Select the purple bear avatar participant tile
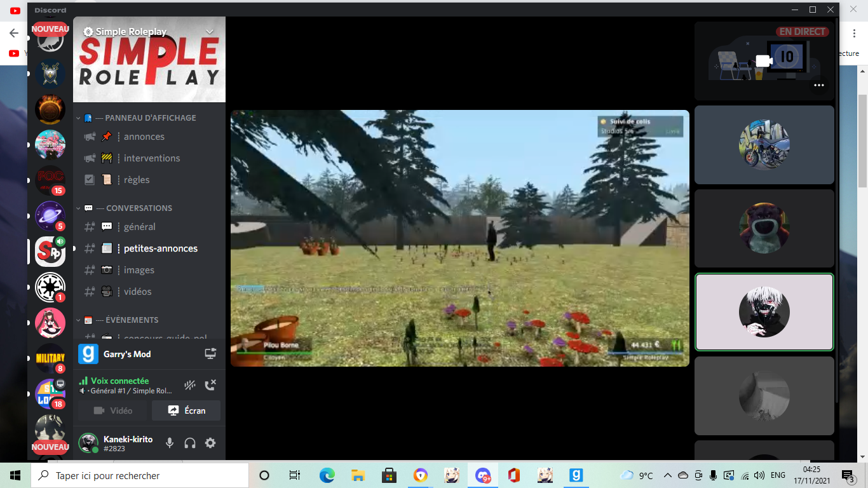Image resolution: width=868 pixels, height=488 pixels. click(x=764, y=229)
